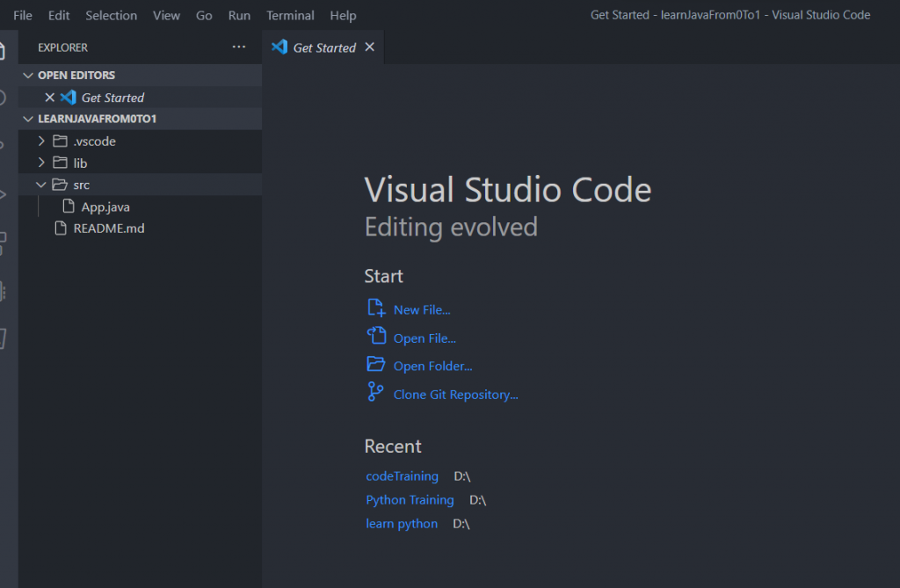Click the Open Folder icon

(376, 364)
